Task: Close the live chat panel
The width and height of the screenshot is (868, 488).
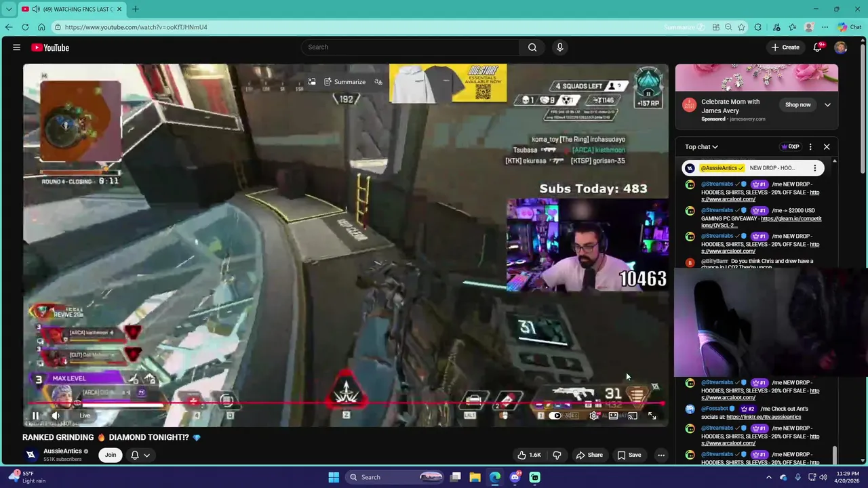Action: point(827,146)
